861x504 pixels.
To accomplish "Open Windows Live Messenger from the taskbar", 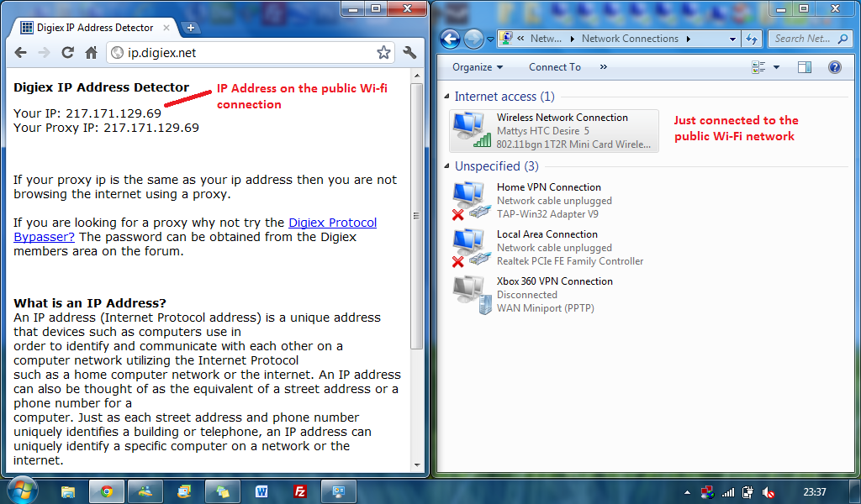I will (x=145, y=491).
